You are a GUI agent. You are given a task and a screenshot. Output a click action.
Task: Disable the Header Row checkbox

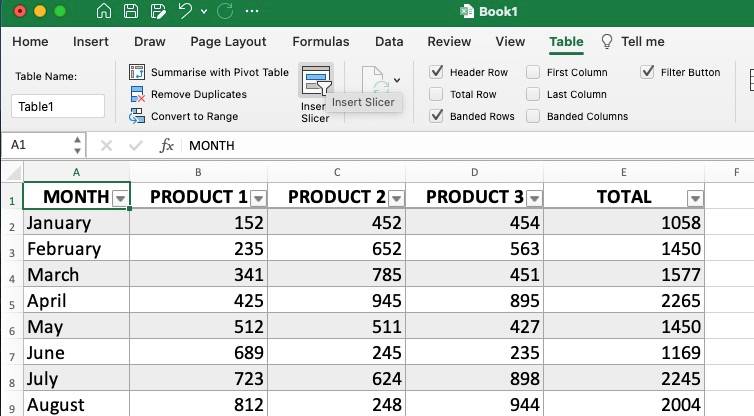click(436, 72)
